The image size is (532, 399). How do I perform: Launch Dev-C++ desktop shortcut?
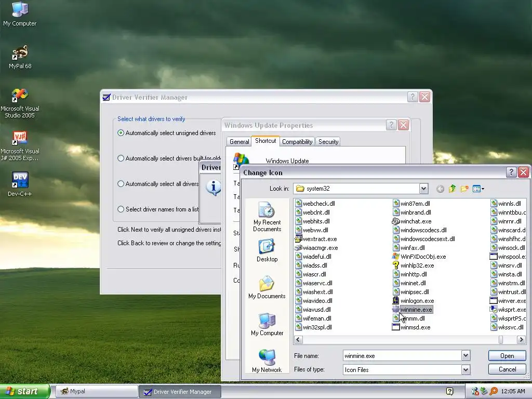pyautogui.click(x=20, y=184)
